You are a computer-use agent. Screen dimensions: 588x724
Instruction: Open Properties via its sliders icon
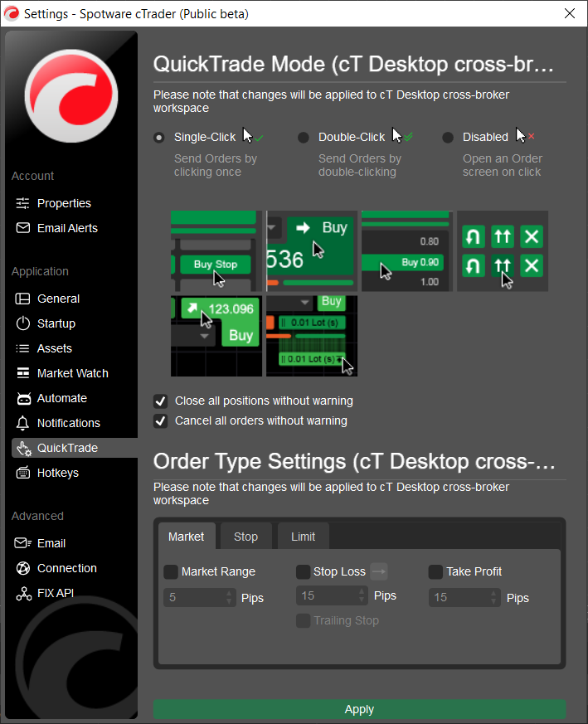(x=22, y=203)
